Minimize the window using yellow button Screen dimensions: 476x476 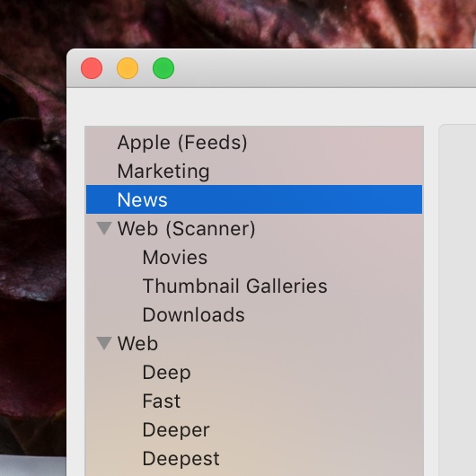pyautogui.click(x=128, y=68)
